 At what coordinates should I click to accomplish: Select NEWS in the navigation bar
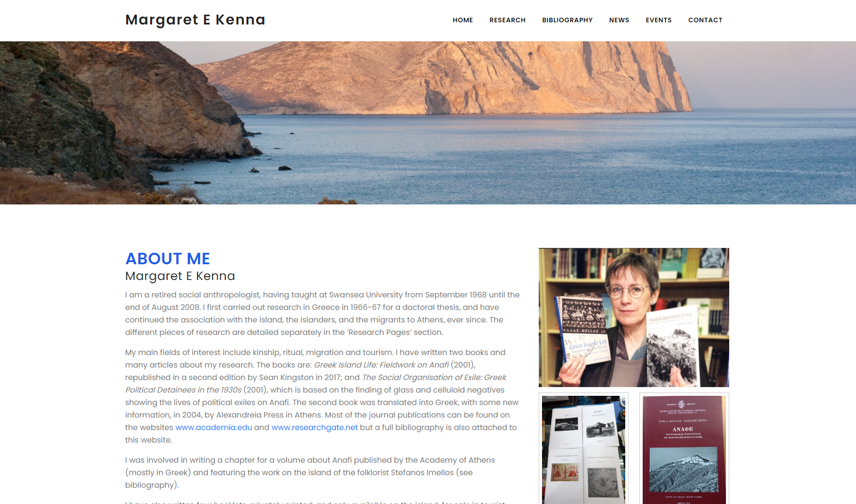coord(619,20)
